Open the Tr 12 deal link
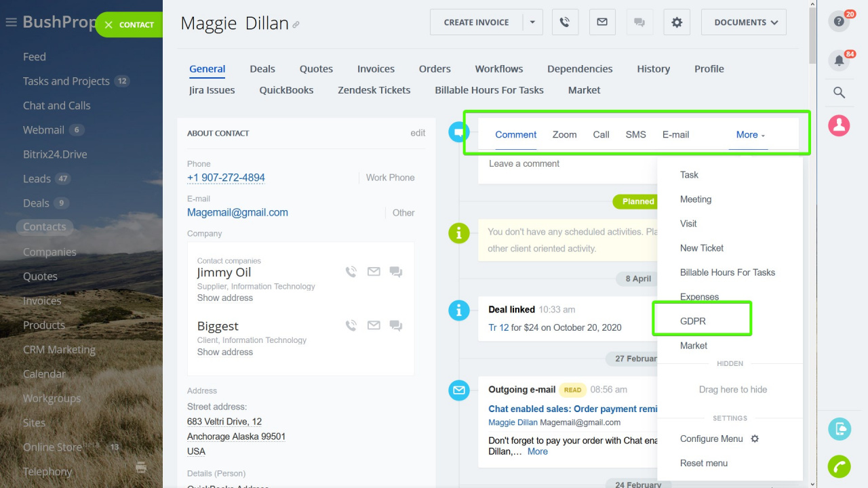Screen dimensions: 868x488 point(498,327)
